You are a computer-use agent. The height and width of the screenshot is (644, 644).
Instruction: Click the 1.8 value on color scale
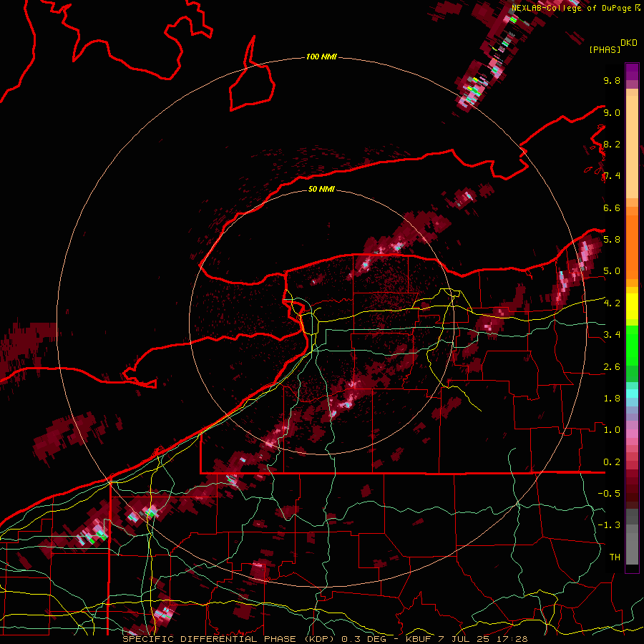[612, 399]
